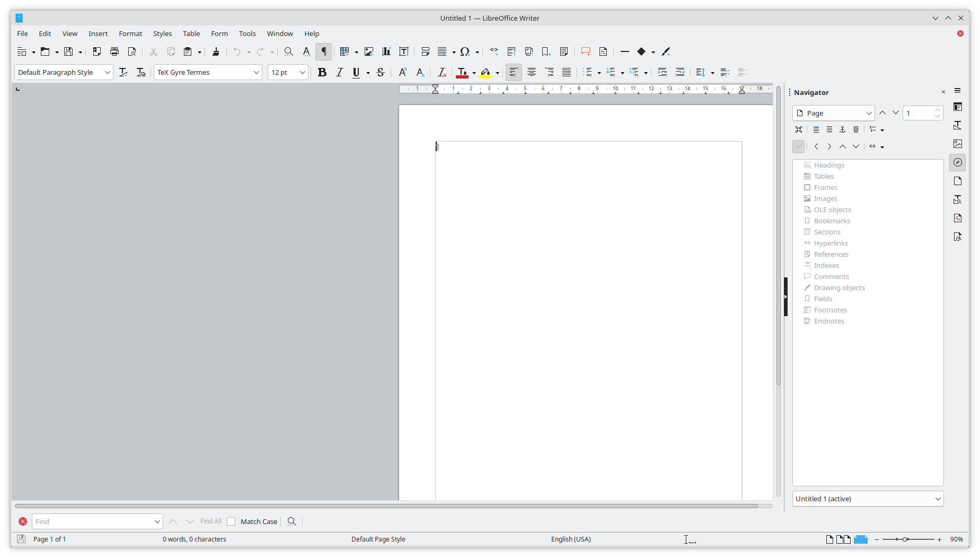
Task: Toggle Italic formatting
Action: [x=339, y=72]
